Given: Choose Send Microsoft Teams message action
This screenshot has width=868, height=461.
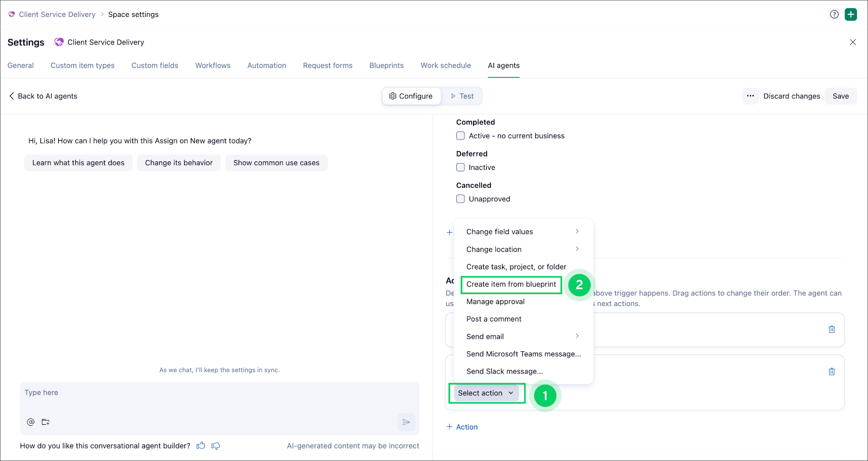Looking at the screenshot, I should coord(523,354).
